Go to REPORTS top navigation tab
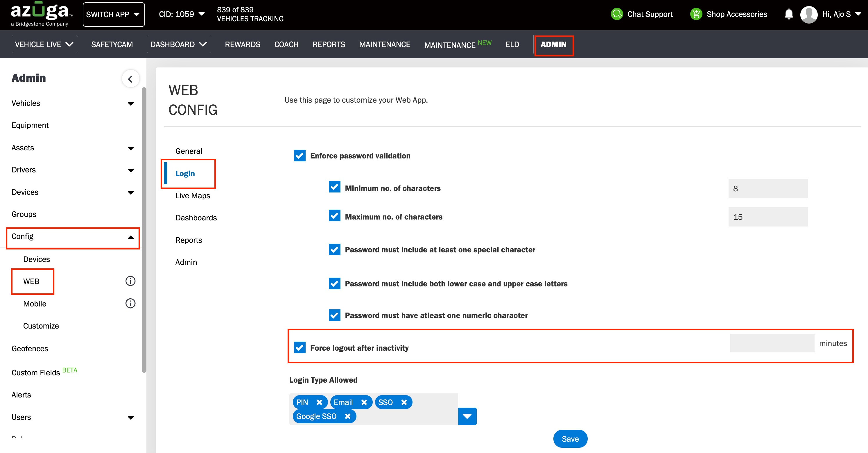 [x=329, y=44]
